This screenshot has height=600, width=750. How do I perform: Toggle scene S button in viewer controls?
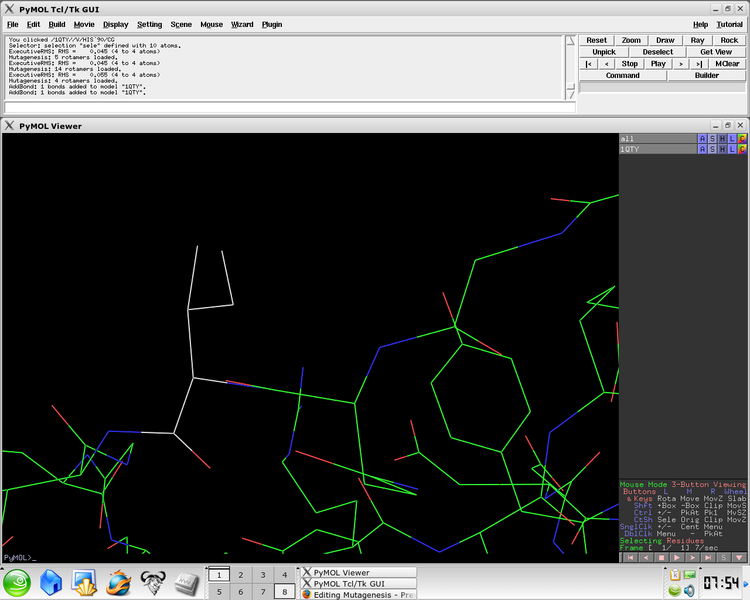point(725,557)
